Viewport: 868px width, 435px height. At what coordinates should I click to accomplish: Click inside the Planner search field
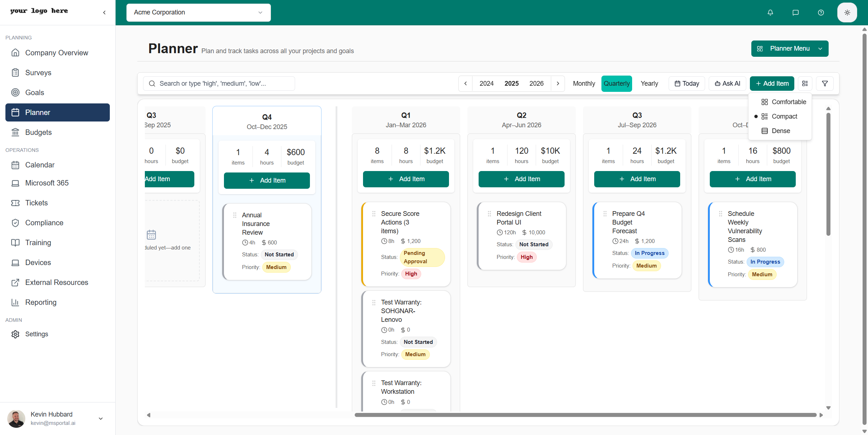[x=219, y=83]
